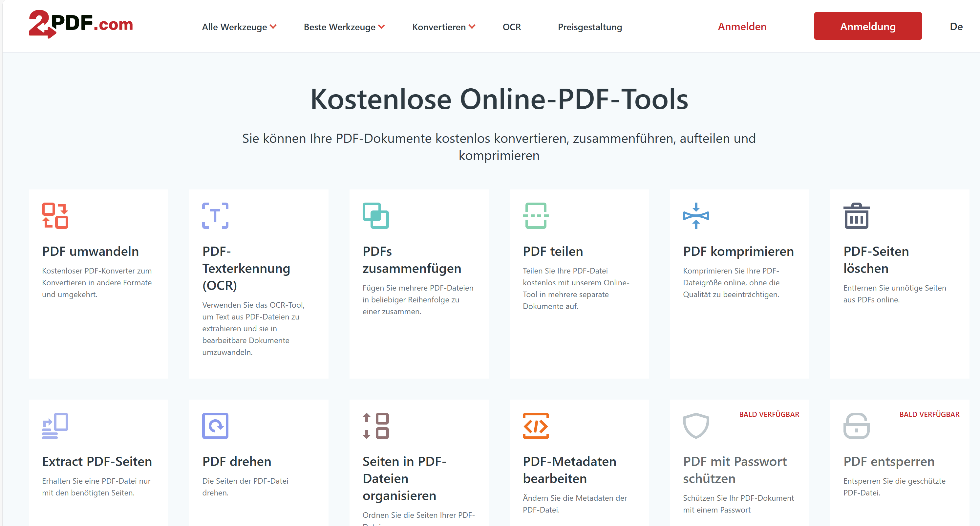The image size is (980, 526).
Task: Click the PDF komprimieren compress icon
Action: pyautogui.click(x=696, y=215)
